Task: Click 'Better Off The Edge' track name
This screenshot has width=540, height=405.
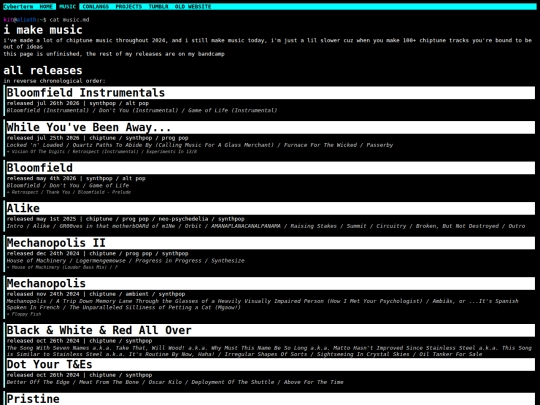Action: click(x=38, y=382)
